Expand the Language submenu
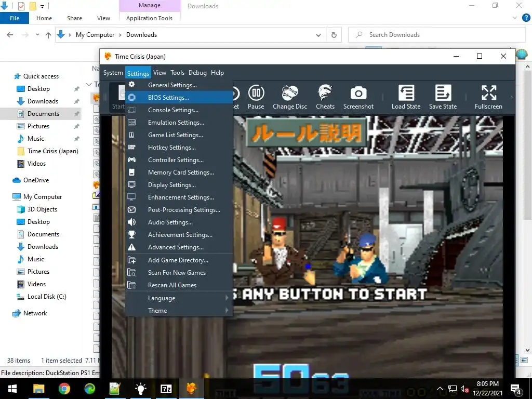The image size is (532, 399). pos(179,298)
